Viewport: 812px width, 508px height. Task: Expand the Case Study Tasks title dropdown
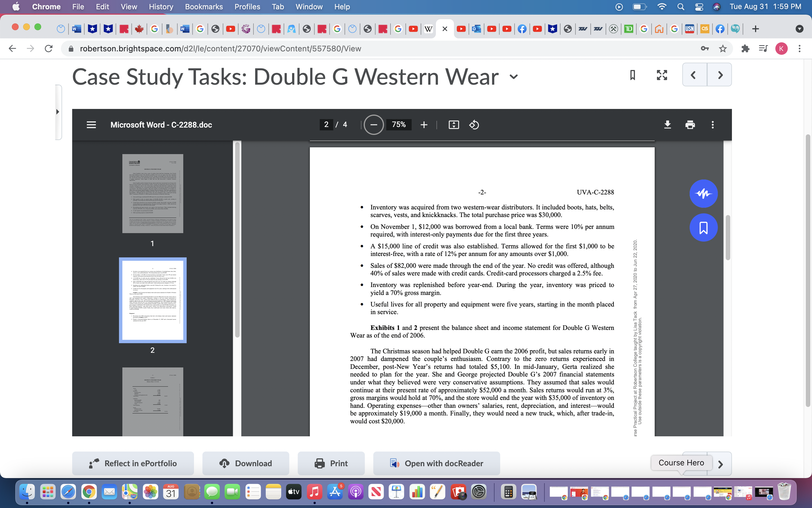(513, 76)
